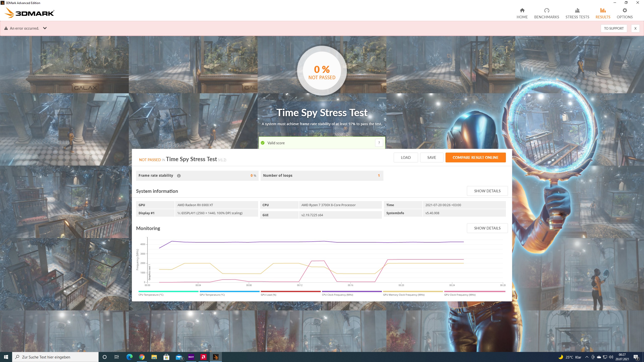The image size is (644, 362).
Task: Dismiss the error banner with X
Action: (x=635, y=28)
